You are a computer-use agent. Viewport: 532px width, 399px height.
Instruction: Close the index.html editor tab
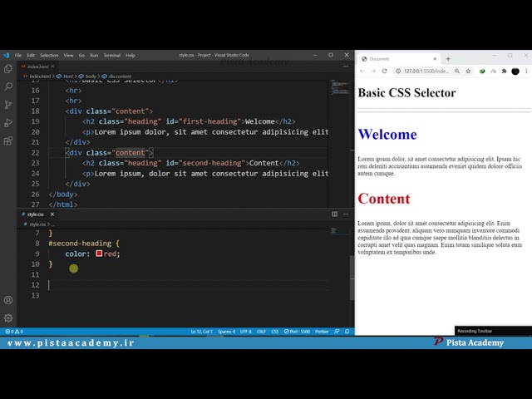52,66
